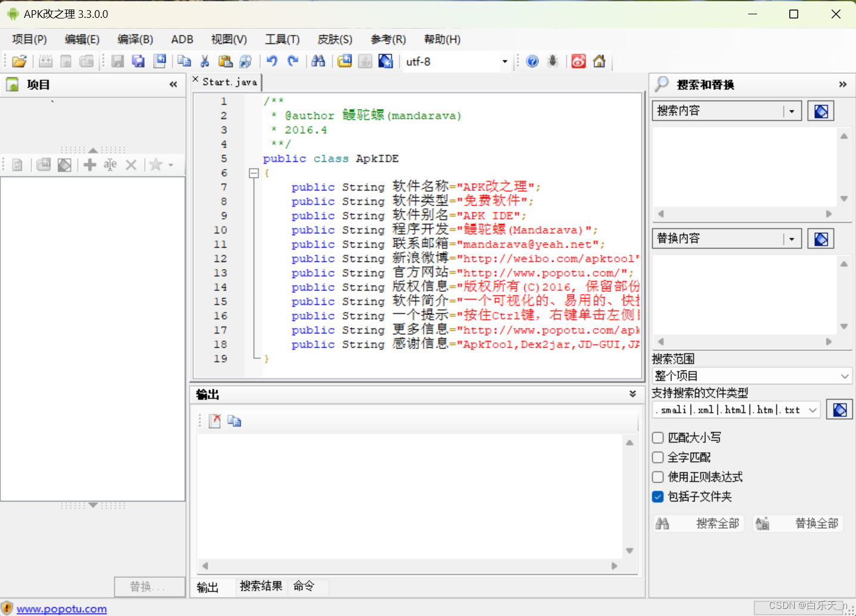This screenshot has height=616, width=856.
Task: Open the 替换内容 history dropdown arrow
Action: [x=792, y=239]
